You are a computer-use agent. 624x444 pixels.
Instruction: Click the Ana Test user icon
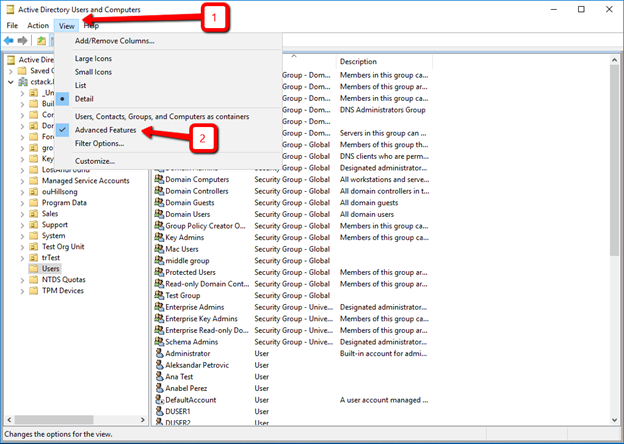[x=159, y=376]
